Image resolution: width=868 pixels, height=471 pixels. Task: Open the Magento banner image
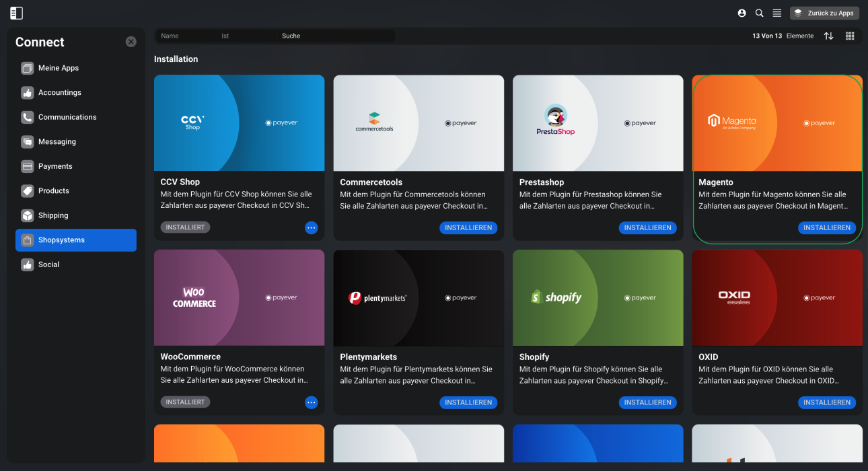(x=777, y=122)
